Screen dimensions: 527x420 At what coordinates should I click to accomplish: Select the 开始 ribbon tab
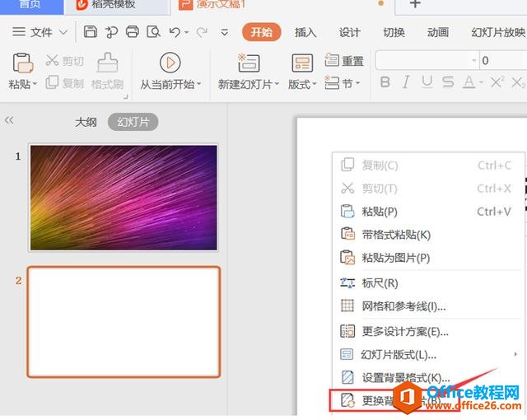pos(262,32)
